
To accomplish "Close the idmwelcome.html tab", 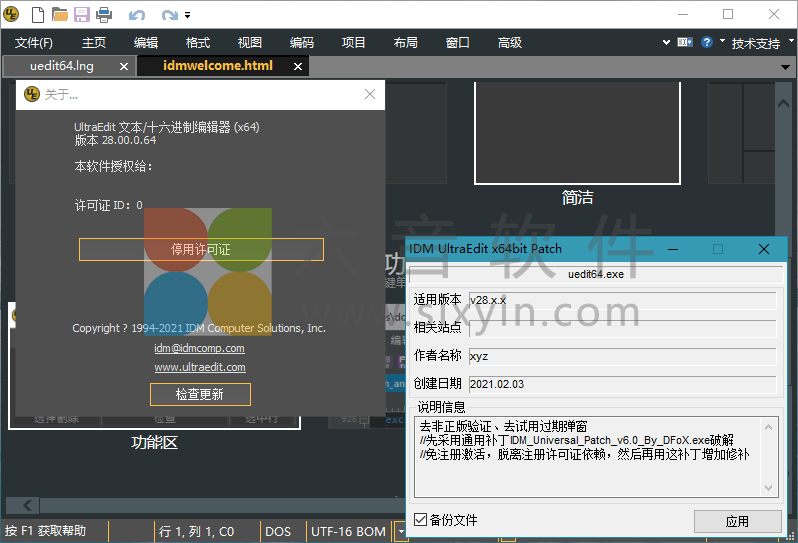I will point(298,67).
